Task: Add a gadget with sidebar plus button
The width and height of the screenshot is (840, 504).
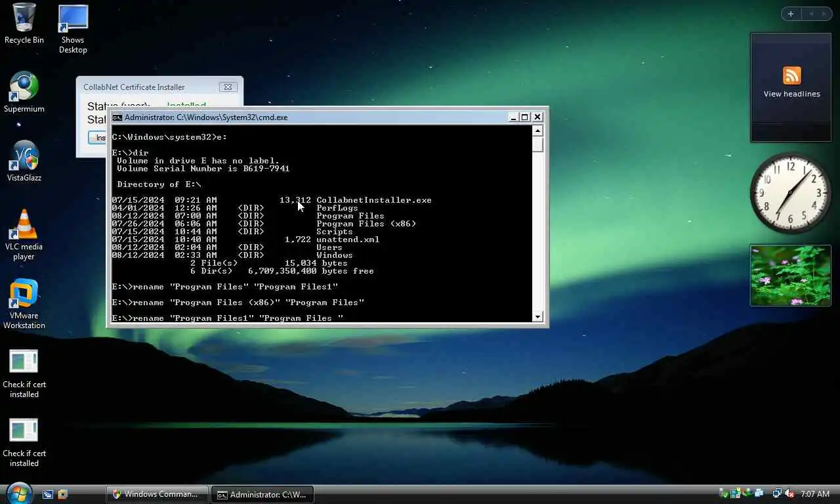Action: coord(791,14)
